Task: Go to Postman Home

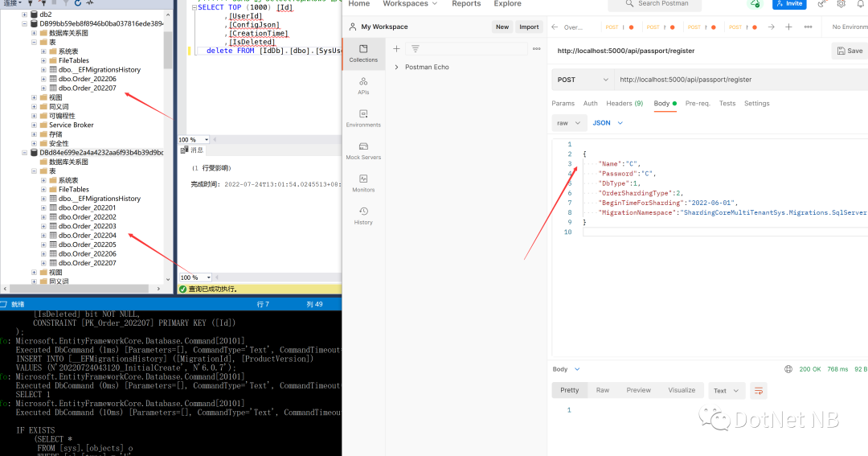Action: click(x=358, y=3)
